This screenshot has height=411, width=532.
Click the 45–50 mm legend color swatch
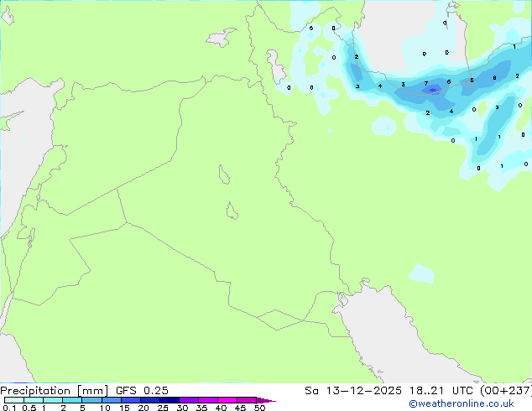coord(247,400)
